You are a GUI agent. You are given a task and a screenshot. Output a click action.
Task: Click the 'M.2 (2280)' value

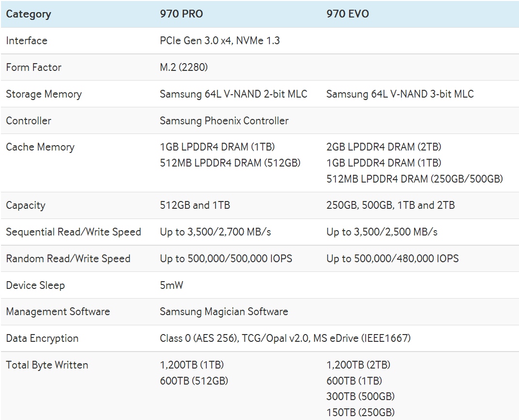184,67
